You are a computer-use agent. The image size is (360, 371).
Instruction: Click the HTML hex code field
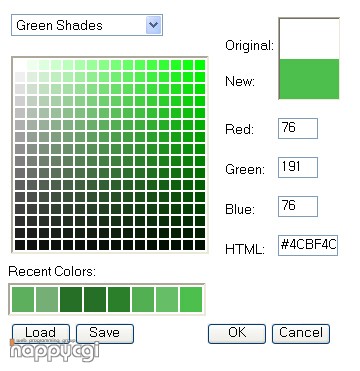tap(308, 246)
